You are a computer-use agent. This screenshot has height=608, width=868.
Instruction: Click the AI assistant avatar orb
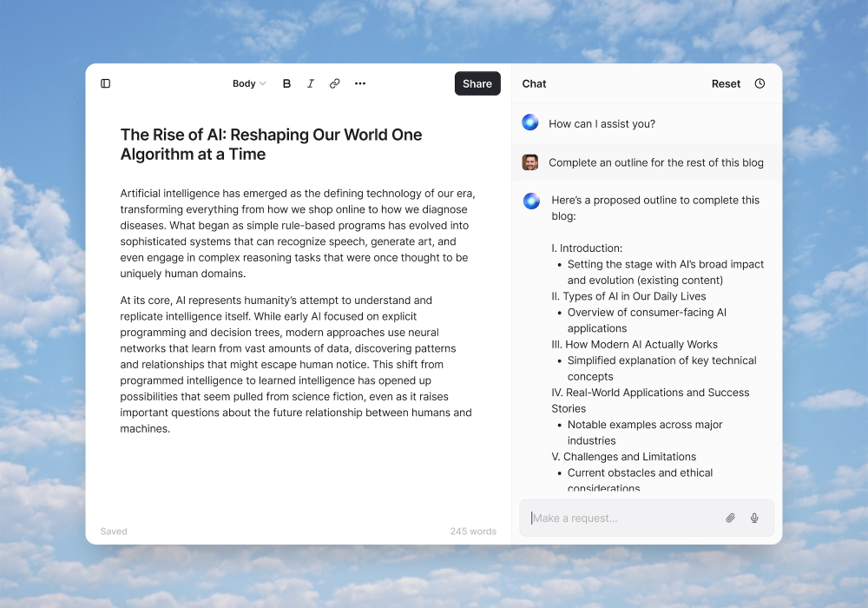click(x=530, y=122)
